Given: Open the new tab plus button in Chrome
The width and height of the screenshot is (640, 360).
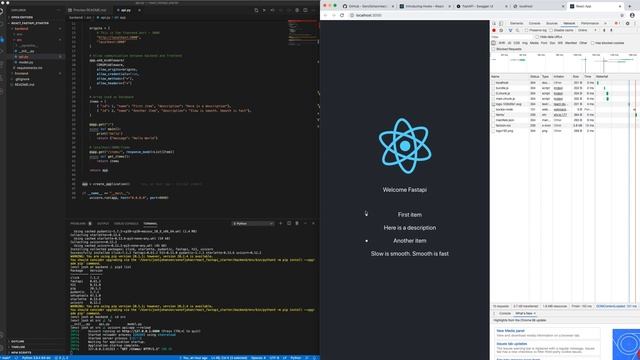Looking at the screenshot, I should pos(629,6).
